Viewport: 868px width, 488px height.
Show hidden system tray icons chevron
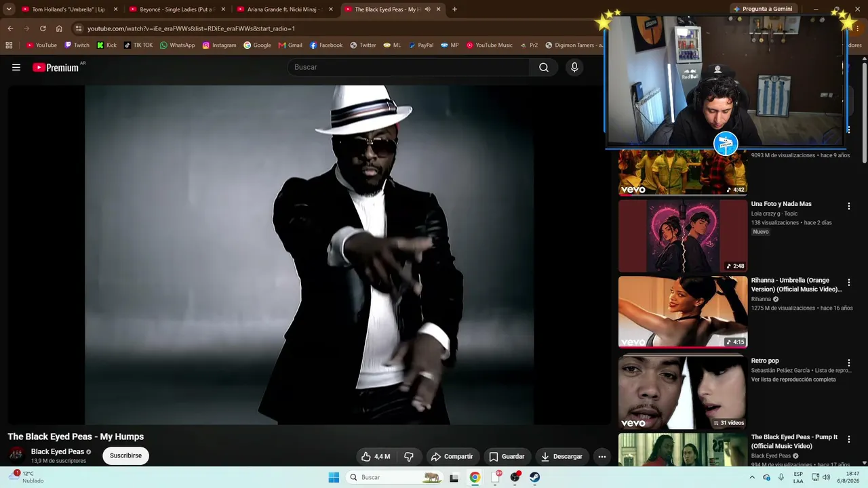point(751,477)
